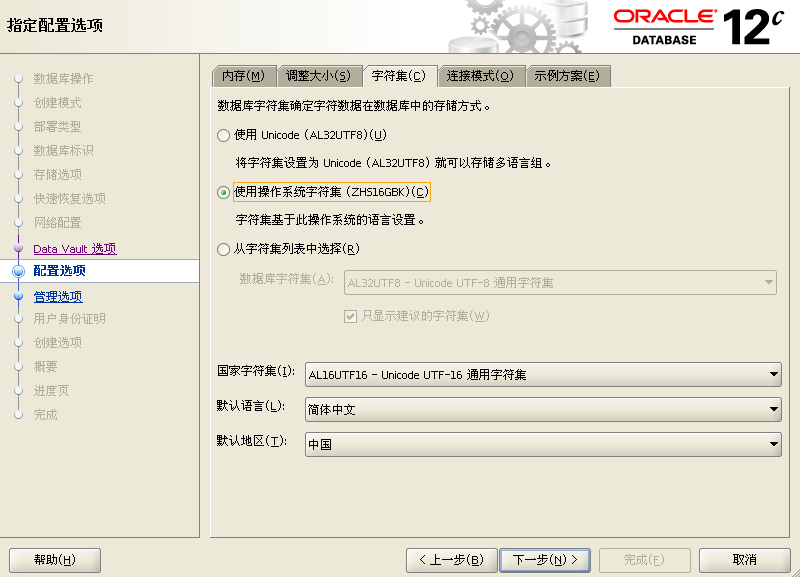The image size is (800, 577).
Task: Open the 数据库字符集 AL32UTF8 dropdown
Action: [x=560, y=283]
